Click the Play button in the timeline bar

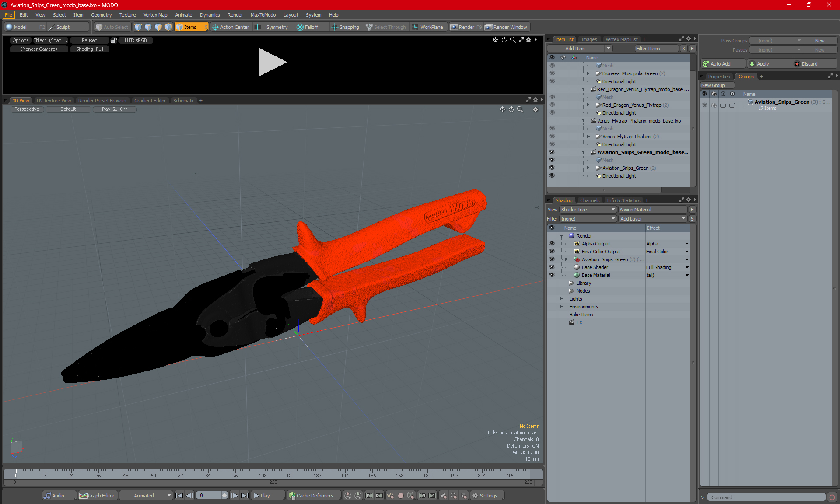[x=268, y=496]
